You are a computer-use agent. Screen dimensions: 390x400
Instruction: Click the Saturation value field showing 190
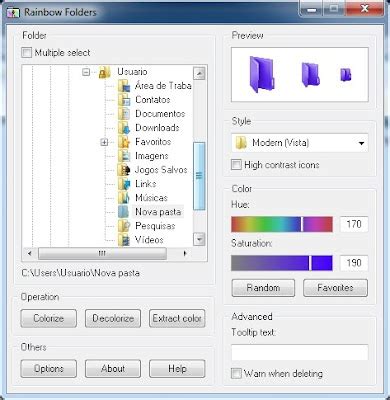pyautogui.click(x=354, y=263)
